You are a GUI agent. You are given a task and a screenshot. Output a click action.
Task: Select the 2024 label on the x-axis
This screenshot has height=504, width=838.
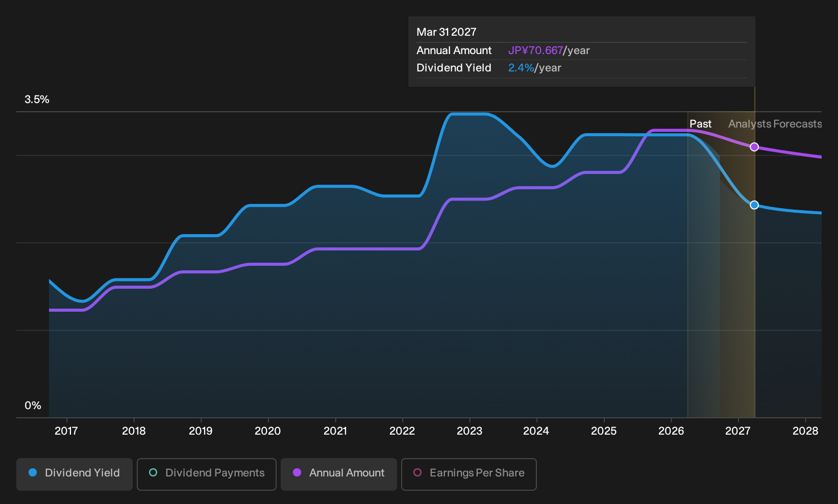tap(536, 431)
